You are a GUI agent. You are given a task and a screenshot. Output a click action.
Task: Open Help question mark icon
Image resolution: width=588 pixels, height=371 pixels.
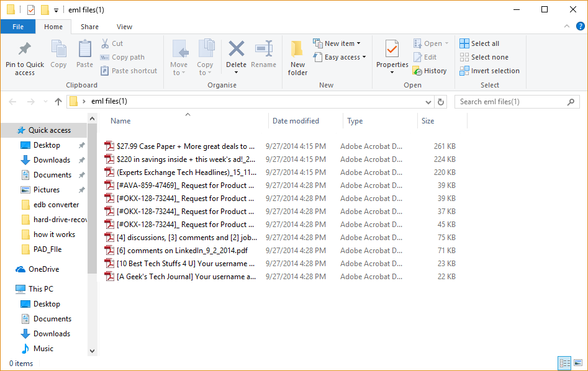click(580, 26)
